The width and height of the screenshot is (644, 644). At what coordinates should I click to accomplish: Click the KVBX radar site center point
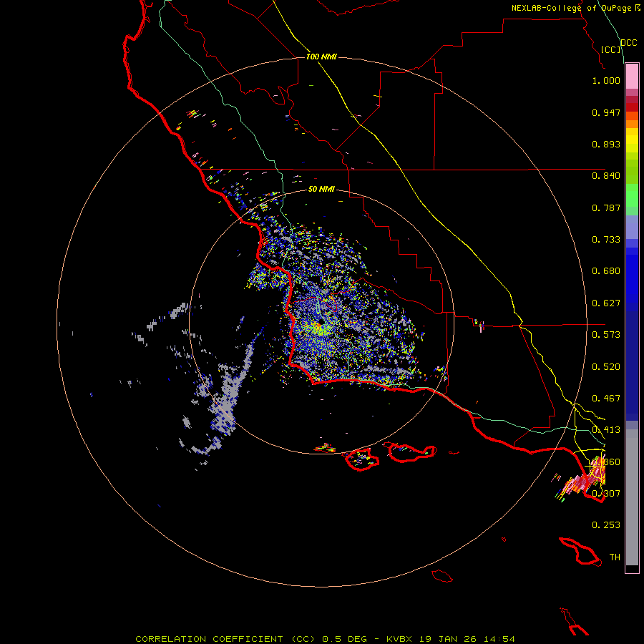pyautogui.click(x=320, y=323)
